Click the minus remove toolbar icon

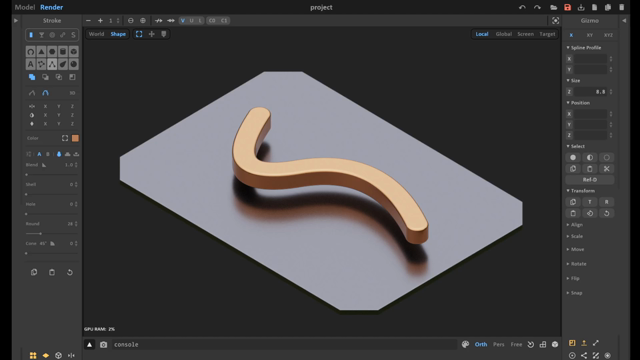point(88,20)
